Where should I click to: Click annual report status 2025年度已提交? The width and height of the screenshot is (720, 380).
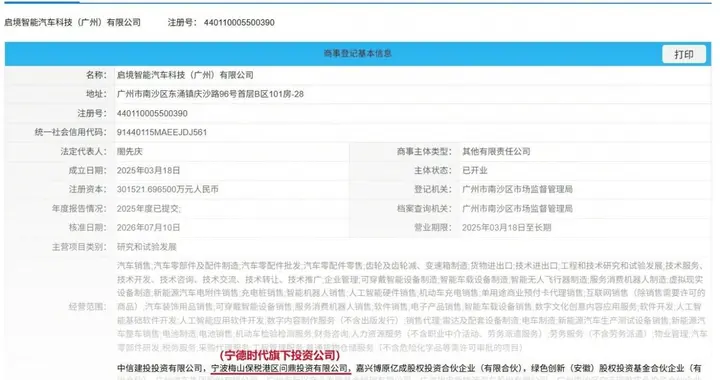coord(149,208)
